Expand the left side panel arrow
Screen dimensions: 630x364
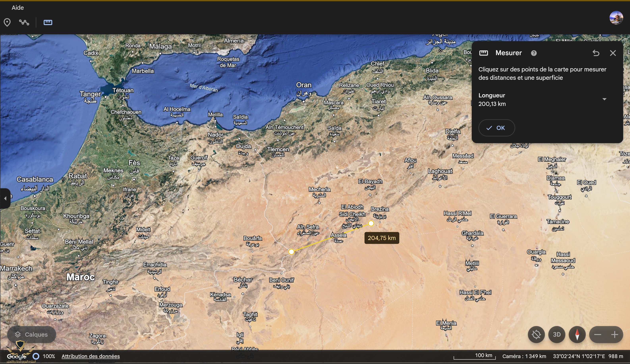pyautogui.click(x=5, y=198)
